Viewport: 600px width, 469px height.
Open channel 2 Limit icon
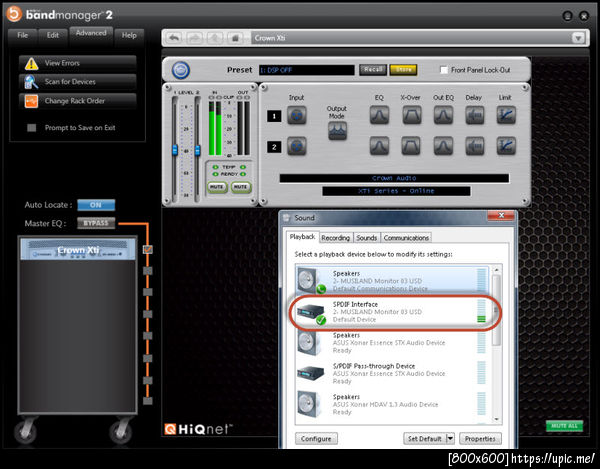point(506,146)
